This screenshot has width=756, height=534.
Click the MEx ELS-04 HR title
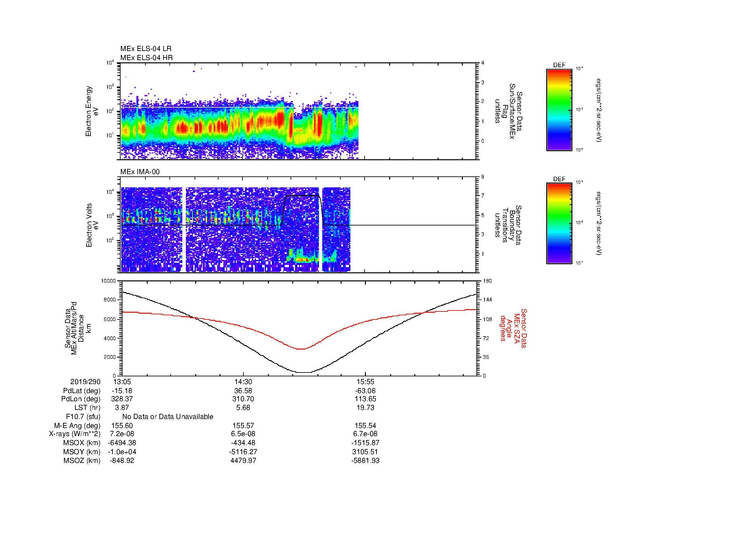coord(146,58)
